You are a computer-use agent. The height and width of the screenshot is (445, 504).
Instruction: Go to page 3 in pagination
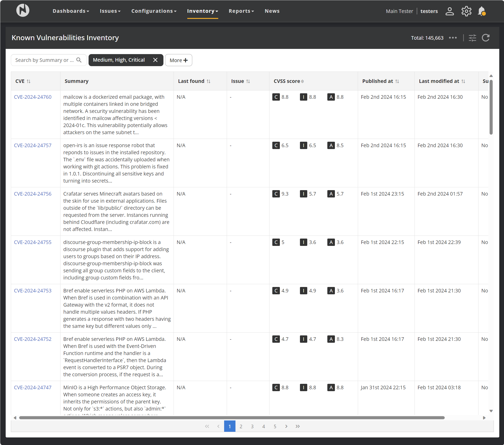click(252, 426)
